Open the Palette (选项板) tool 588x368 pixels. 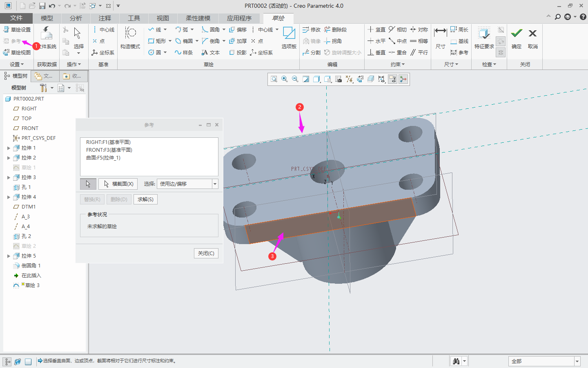click(x=289, y=38)
